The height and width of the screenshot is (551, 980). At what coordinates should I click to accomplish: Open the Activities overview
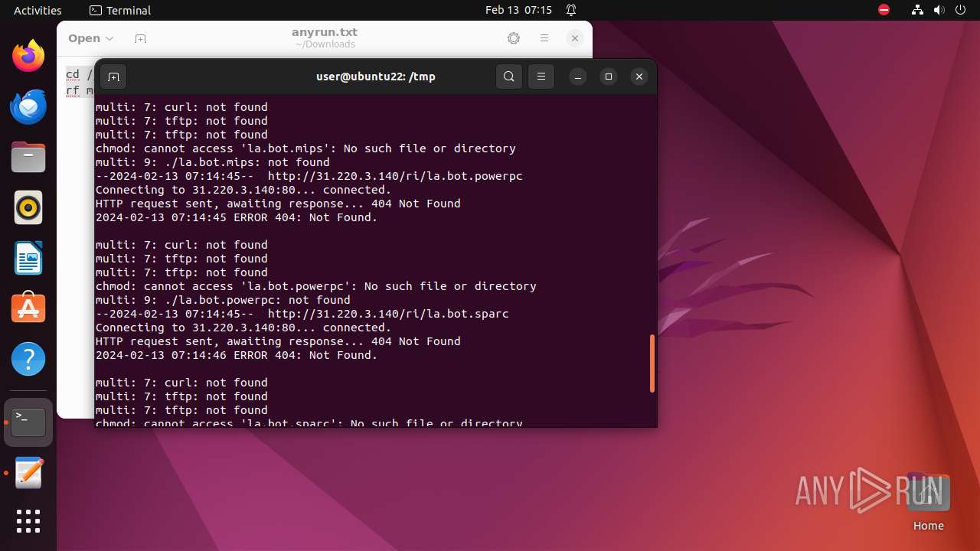point(38,11)
